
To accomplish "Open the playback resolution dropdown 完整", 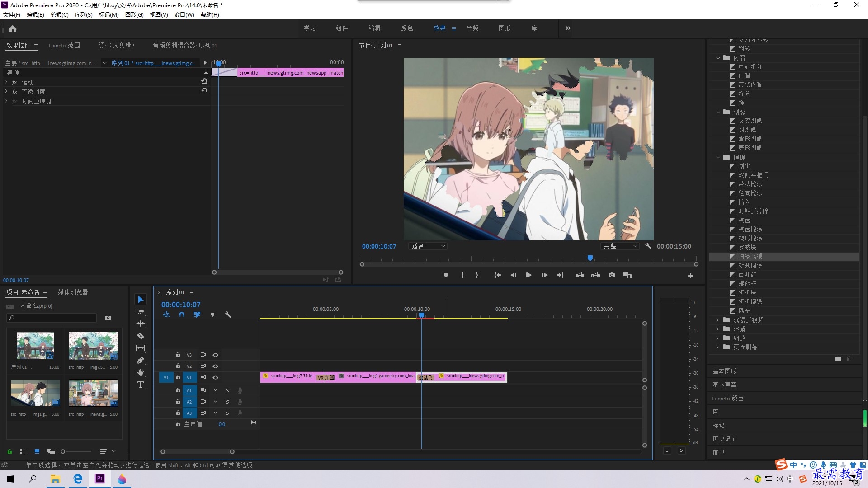I will [620, 246].
